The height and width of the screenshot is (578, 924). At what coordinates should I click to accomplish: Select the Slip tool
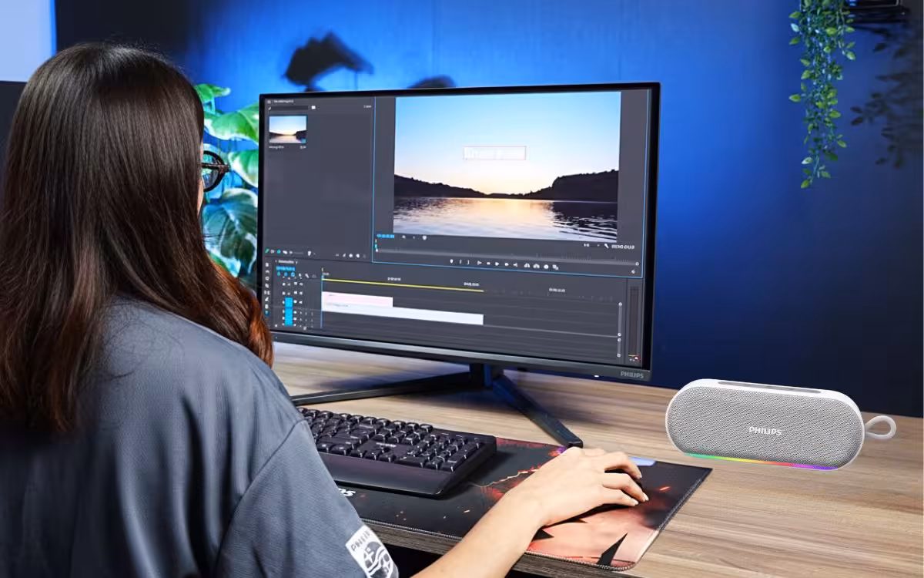click(x=267, y=293)
